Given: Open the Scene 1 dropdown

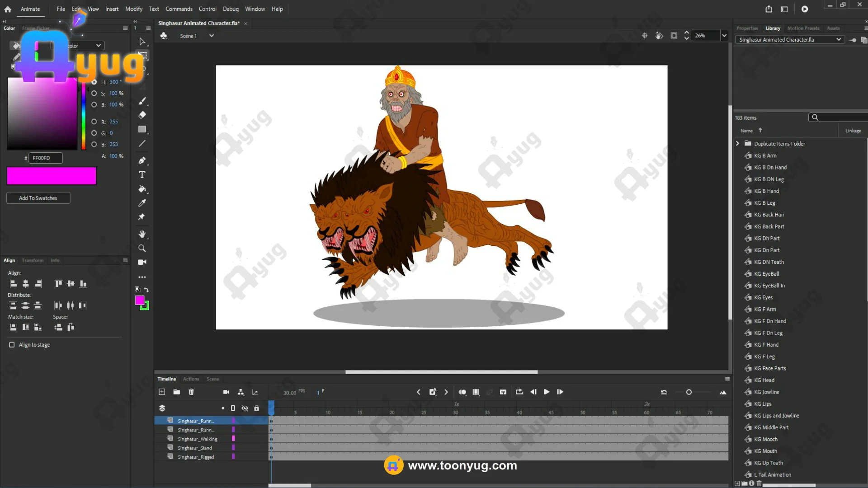Looking at the screenshot, I should [211, 36].
